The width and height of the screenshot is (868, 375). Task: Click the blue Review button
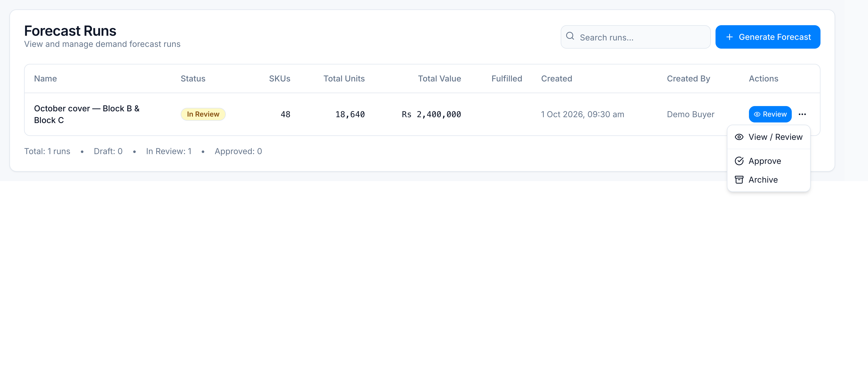point(770,114)
